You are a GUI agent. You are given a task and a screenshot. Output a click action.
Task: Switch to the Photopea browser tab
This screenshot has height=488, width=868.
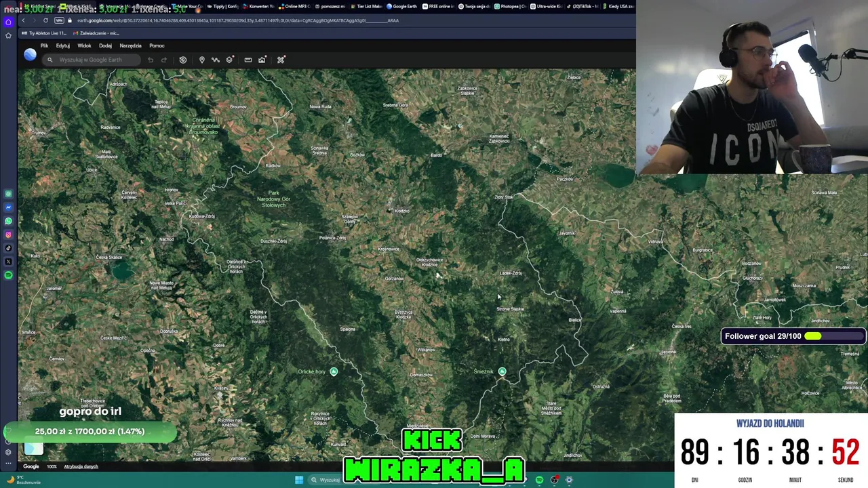point(509,6)
